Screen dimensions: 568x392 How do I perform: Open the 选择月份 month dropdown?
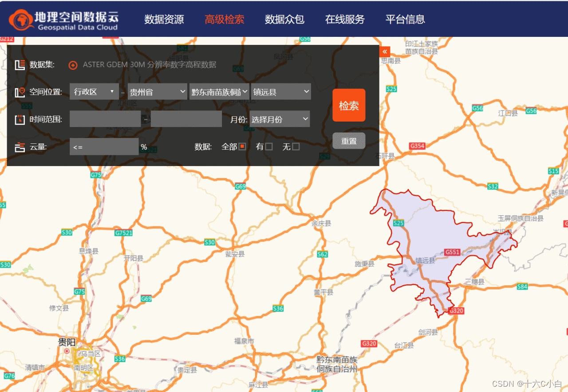click(280, 119)
